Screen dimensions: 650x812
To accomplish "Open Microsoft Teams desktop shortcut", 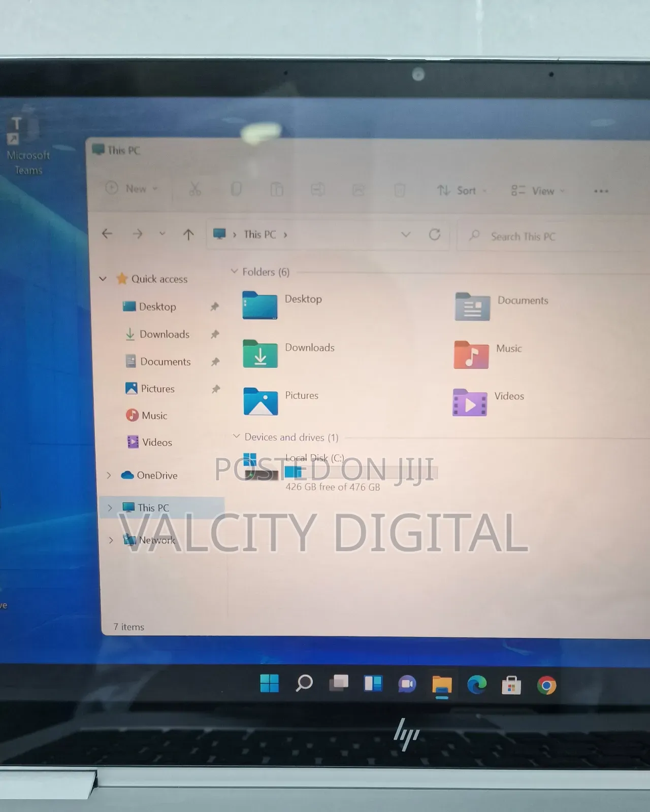I will tap(27, 145).
